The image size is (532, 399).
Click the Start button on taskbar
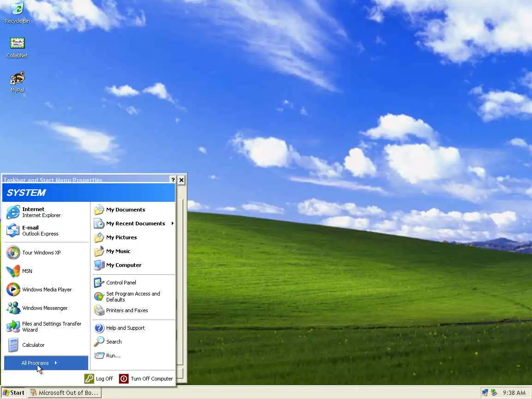13,393
